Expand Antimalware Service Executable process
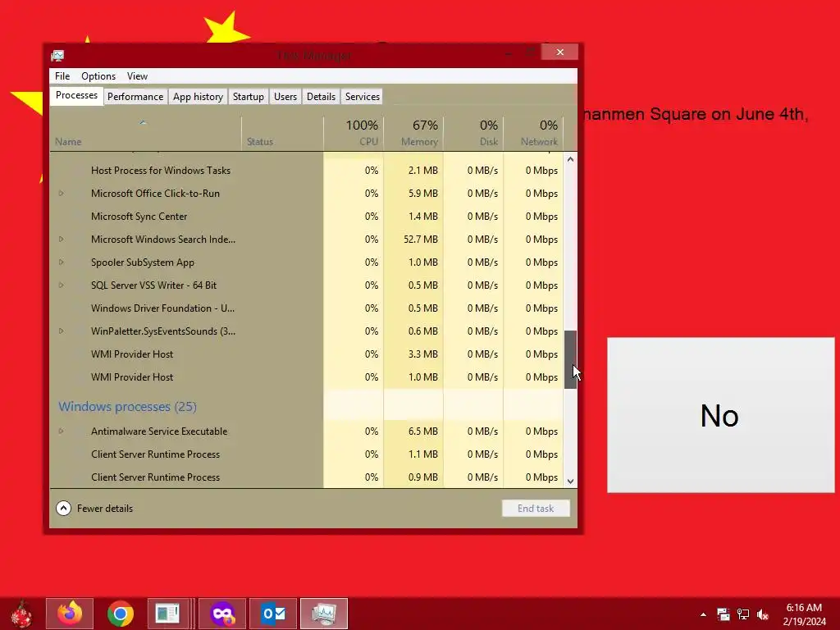The image size is (840, 630). (x=61, y=431)
